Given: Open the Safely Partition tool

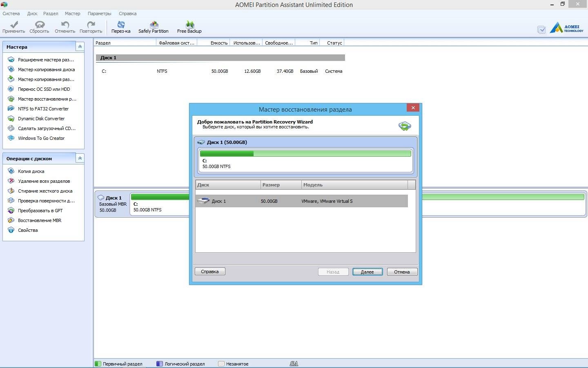Looking at the screenshot, I should 154,27.
